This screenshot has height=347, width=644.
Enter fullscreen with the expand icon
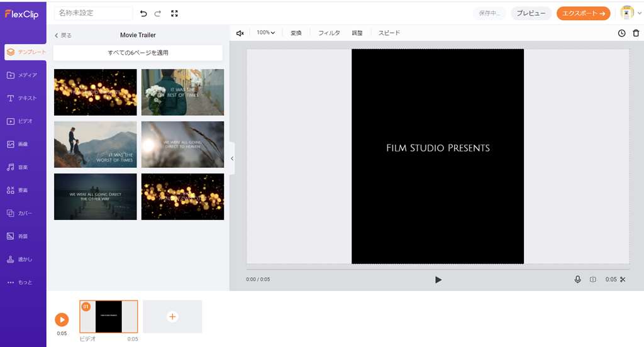pyautogui.click(x=174, y=13)
